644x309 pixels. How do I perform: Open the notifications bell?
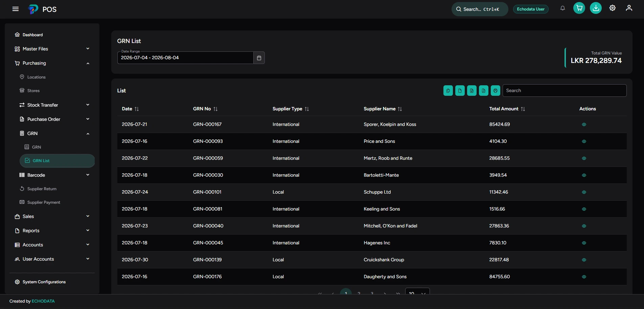(562, 8)
